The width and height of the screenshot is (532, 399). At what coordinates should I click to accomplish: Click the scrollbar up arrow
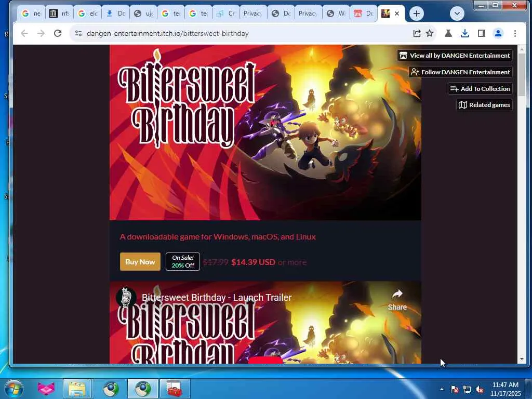pos(522,49)
